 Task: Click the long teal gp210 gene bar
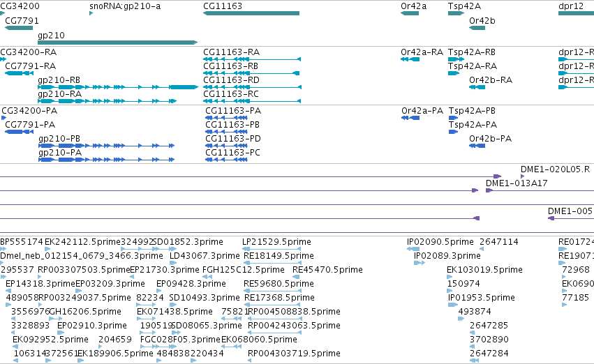pos(118,43)
